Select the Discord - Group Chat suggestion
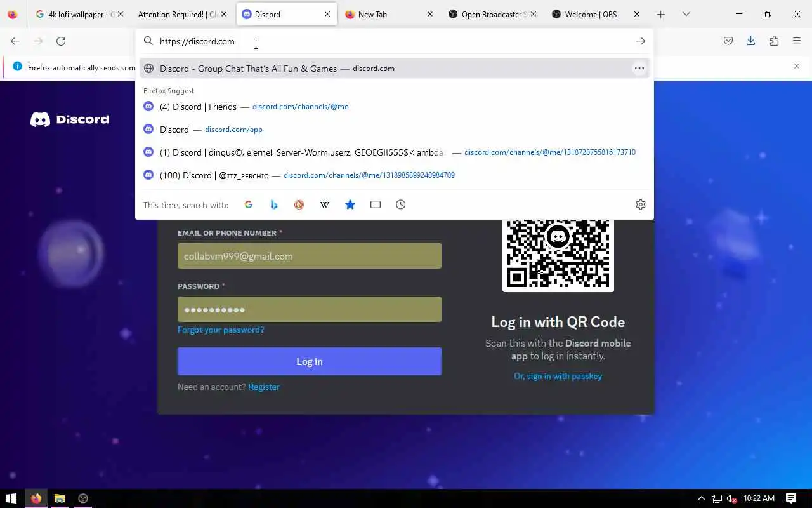Image resolution: width=812 pixels, height=508 pixels. point(395,69)
